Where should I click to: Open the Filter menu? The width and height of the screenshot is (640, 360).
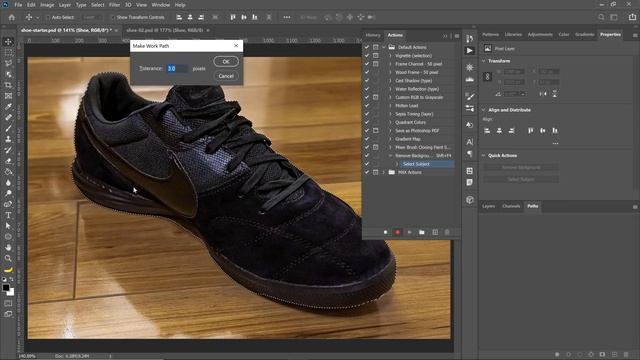point(114,5)
